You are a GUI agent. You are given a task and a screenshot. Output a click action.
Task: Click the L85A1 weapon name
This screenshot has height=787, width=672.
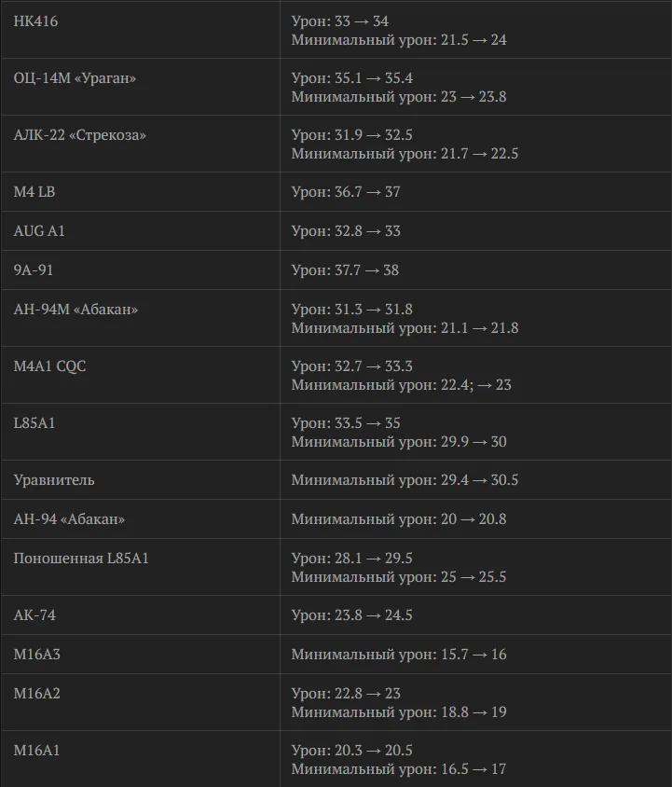pos(34,423)
